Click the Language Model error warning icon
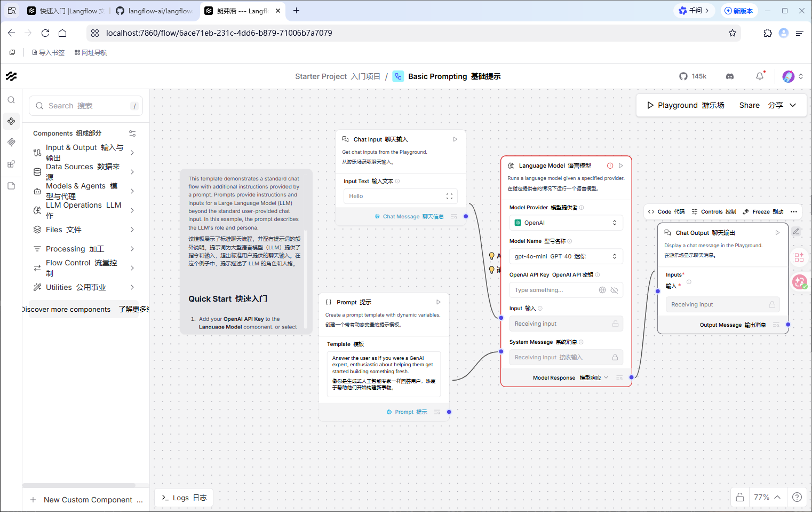This screenshot has width=812, height=512. point(610,166)
